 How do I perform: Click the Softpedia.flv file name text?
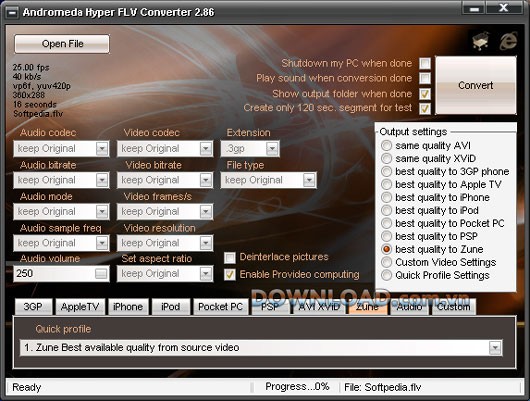[38, 114]
